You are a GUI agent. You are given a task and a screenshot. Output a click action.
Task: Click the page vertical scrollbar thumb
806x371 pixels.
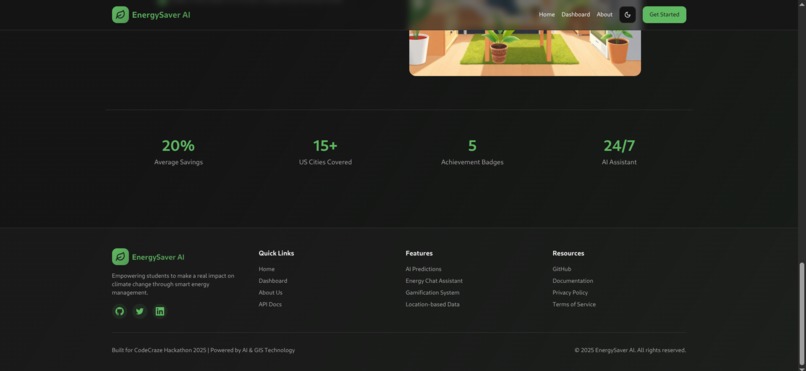click(x=801, y=313)
